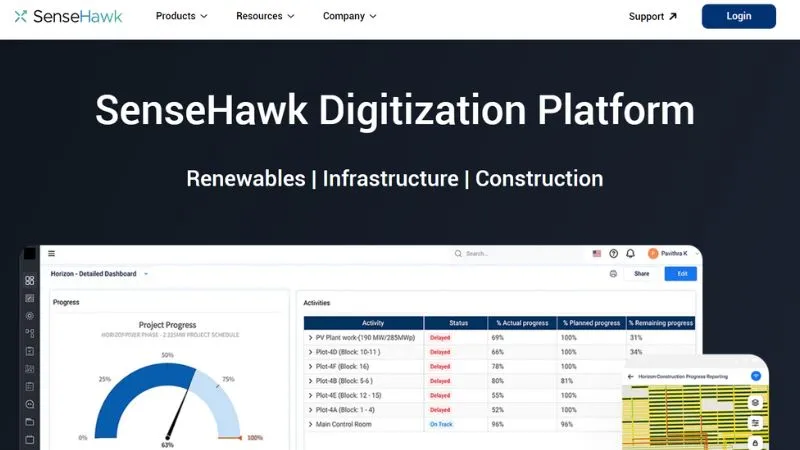Screen dimensions: 800x450
Task: Sort by Activity column header
Action: (x=363, y=323)
